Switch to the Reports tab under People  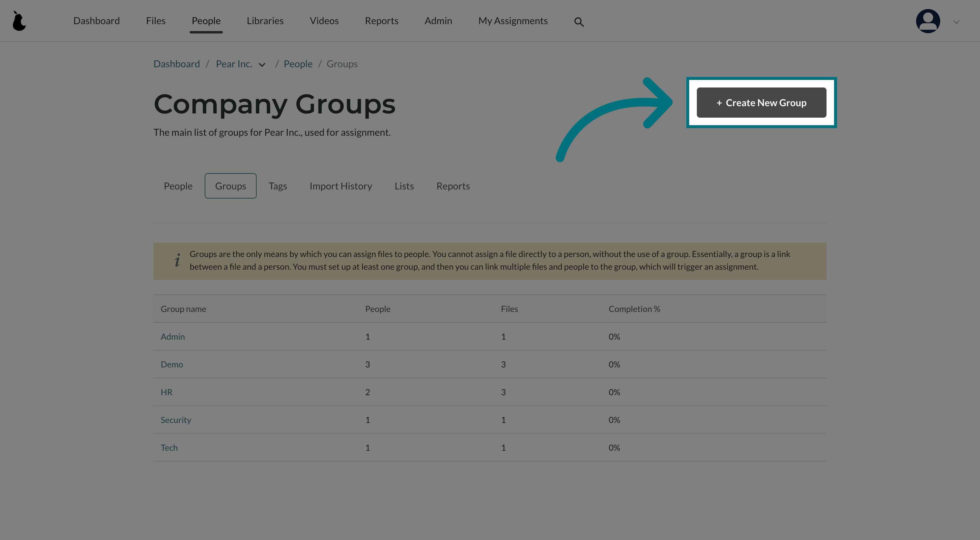[x=453, y=186]
